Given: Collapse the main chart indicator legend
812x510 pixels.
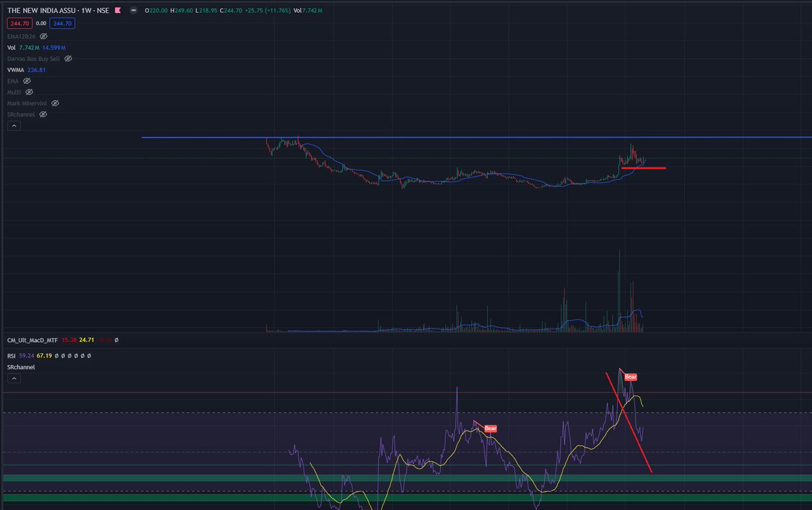Looking at the screenshot, I should pyautogui.click(x=15, y=125).
